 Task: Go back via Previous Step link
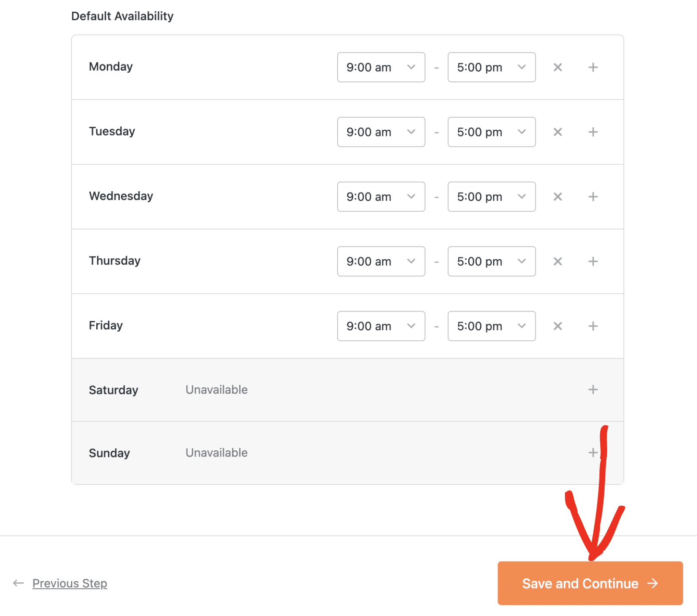coord(70,583)
